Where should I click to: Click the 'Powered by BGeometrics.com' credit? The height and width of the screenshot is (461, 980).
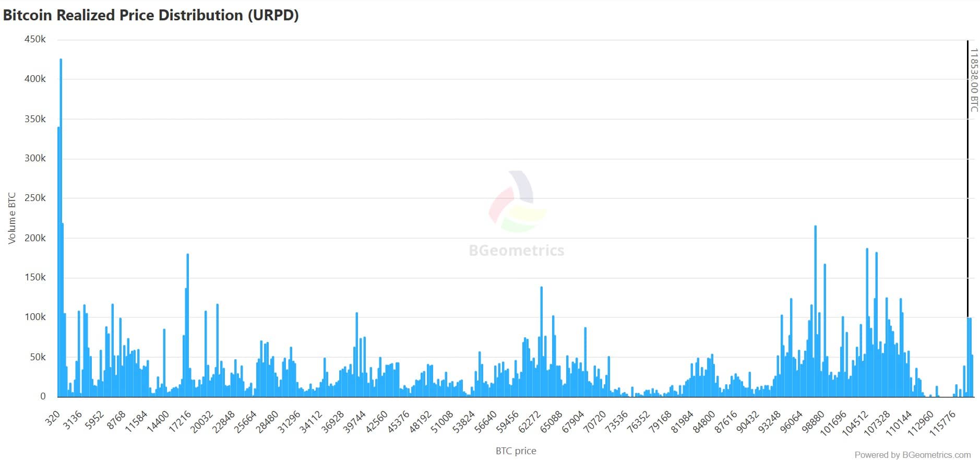click(913, 455)
